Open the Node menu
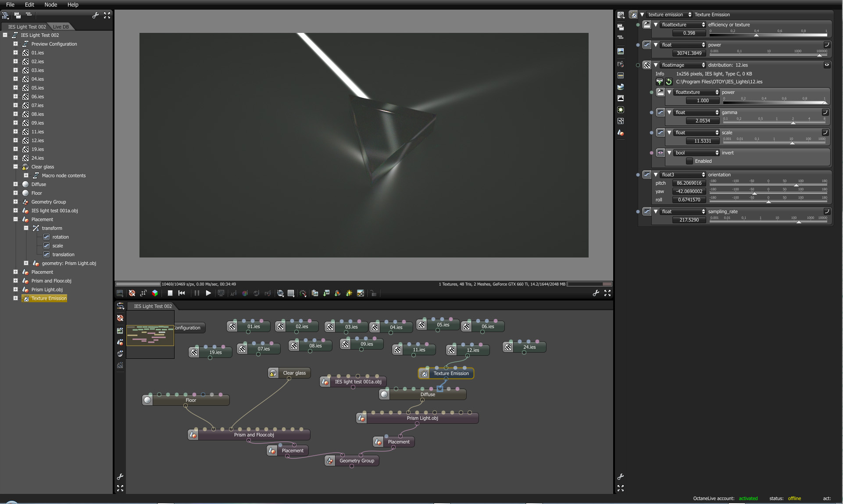 (x=50, y=4)
